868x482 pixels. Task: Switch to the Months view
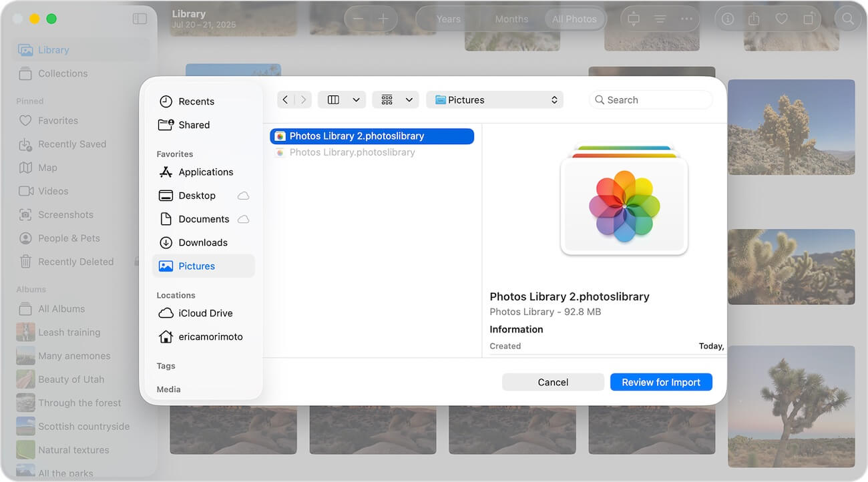511,19
